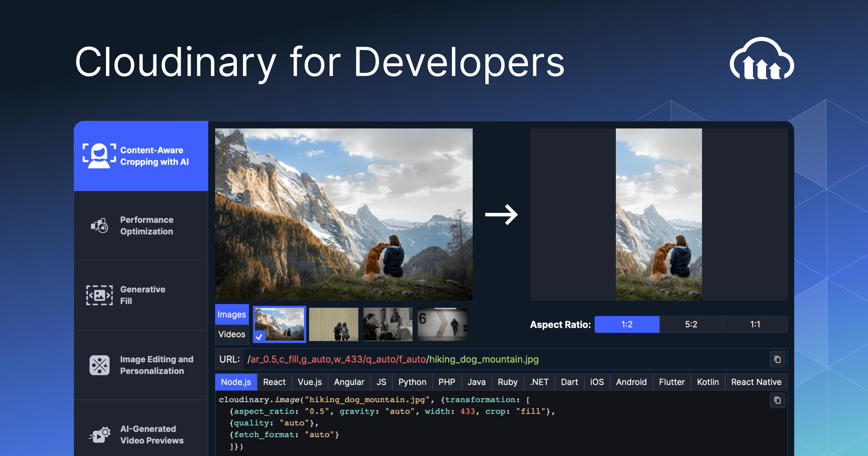The width and height of the screenshot is (868, 456).
Task: Select the Android code tab
Action: point(631,382)
